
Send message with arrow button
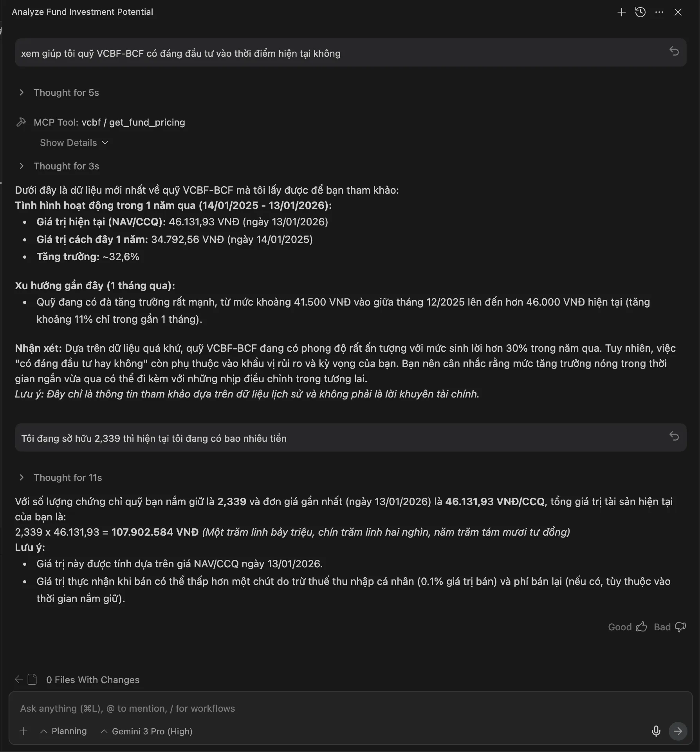click(x=678, y=731)
